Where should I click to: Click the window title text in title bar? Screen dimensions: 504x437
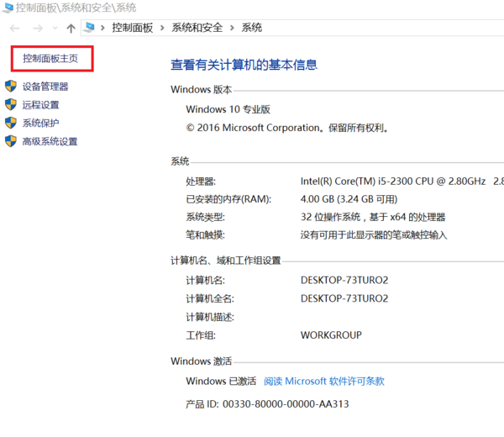pos(76,8)
